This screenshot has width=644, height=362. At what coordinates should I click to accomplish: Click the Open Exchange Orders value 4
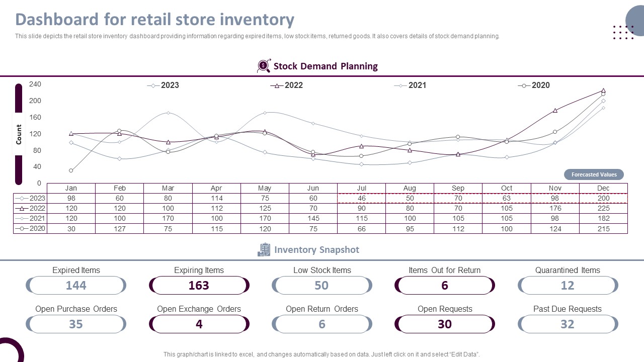[199, 324]
